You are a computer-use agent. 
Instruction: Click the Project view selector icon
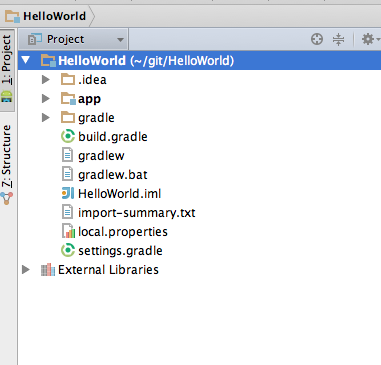(x=35, y=39)
